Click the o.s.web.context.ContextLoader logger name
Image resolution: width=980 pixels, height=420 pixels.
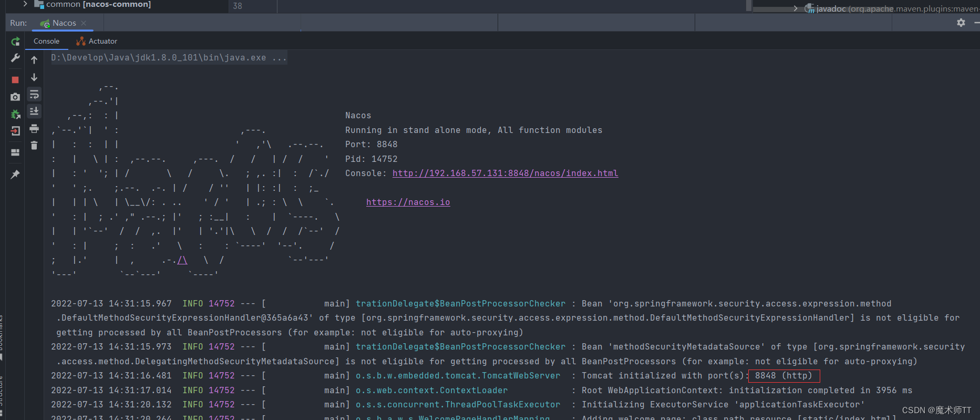[431, 390]
